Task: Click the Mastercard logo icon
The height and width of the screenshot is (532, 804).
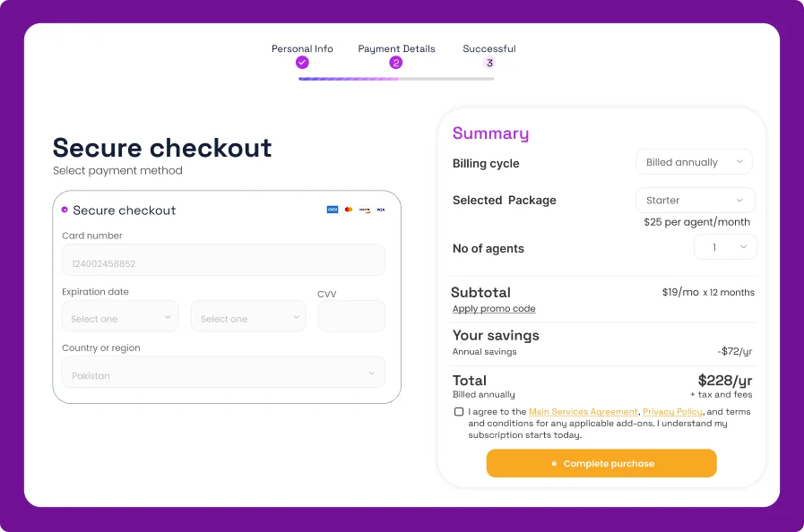Action: click(x=349, y=210)
